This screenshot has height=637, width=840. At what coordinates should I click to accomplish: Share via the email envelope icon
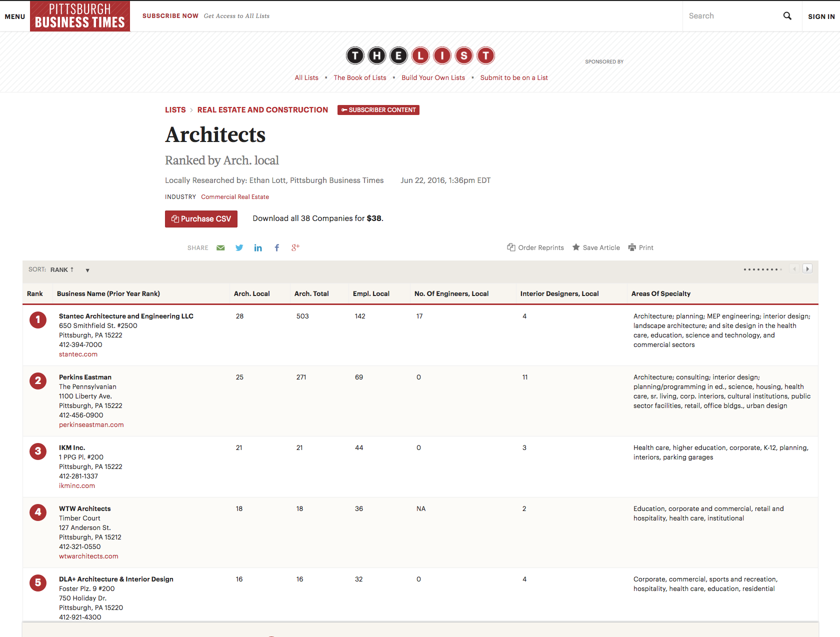(x=220, y=247)
